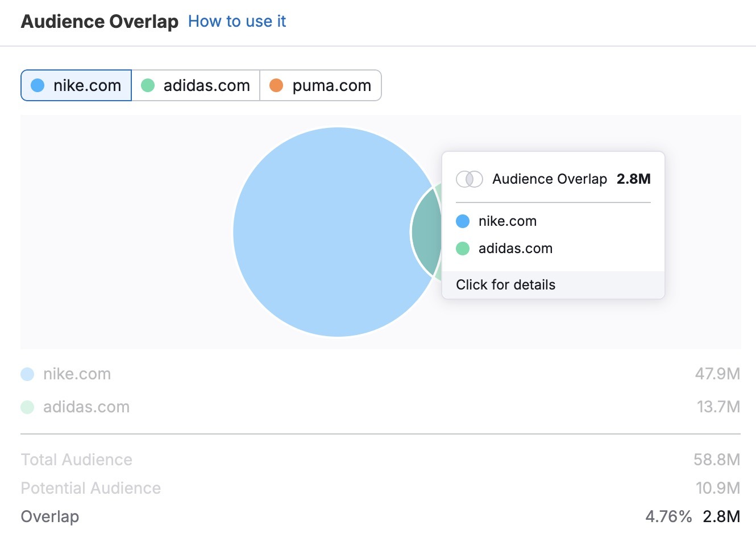Click the 2.8M overlap value at bottom

point(721,516)
